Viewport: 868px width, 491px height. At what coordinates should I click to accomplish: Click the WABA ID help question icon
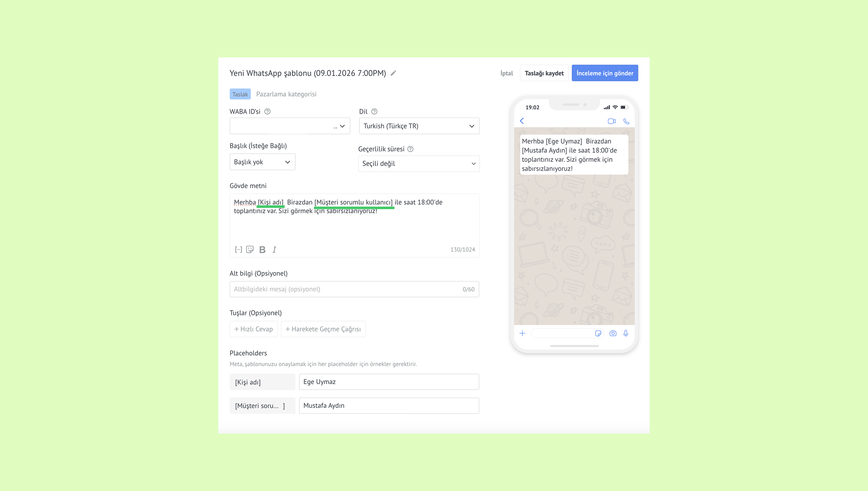point(267,112)
